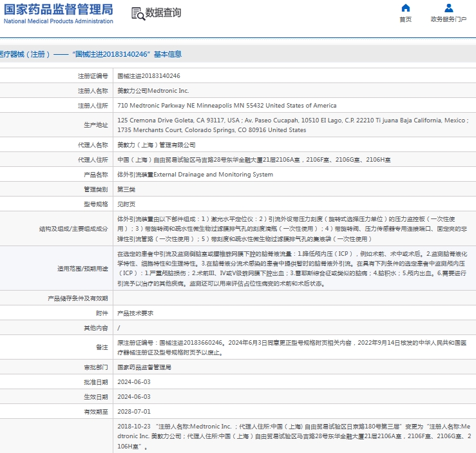
Task: Click the National Medical Products Administration subtitle
Action: 58,21
